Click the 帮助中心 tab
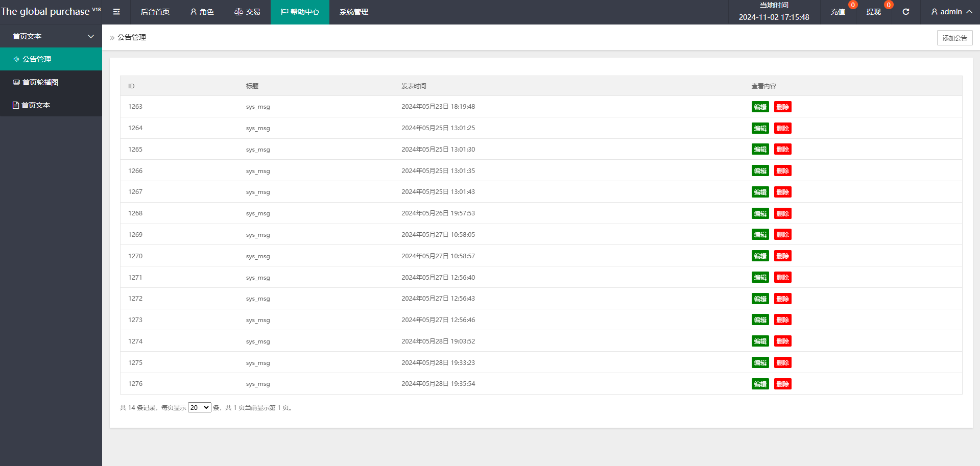The height and width of the screenshot is (466, 980). [300, 12]
